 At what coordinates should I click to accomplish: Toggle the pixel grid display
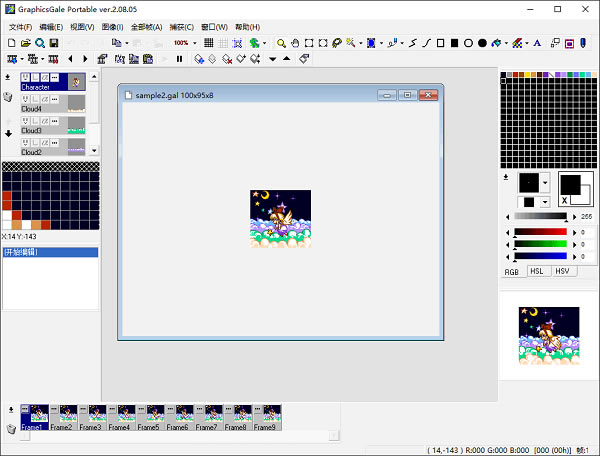point(208,43)
